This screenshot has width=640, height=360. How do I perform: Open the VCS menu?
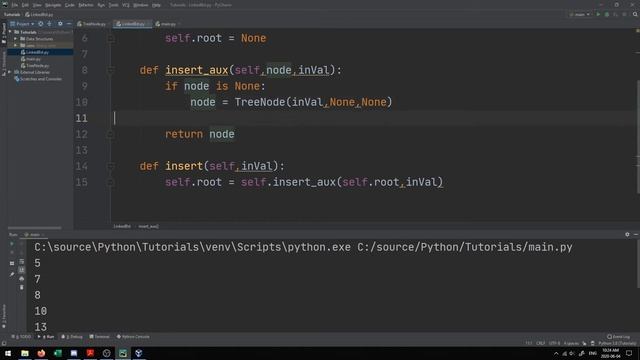tap(126, 5)
